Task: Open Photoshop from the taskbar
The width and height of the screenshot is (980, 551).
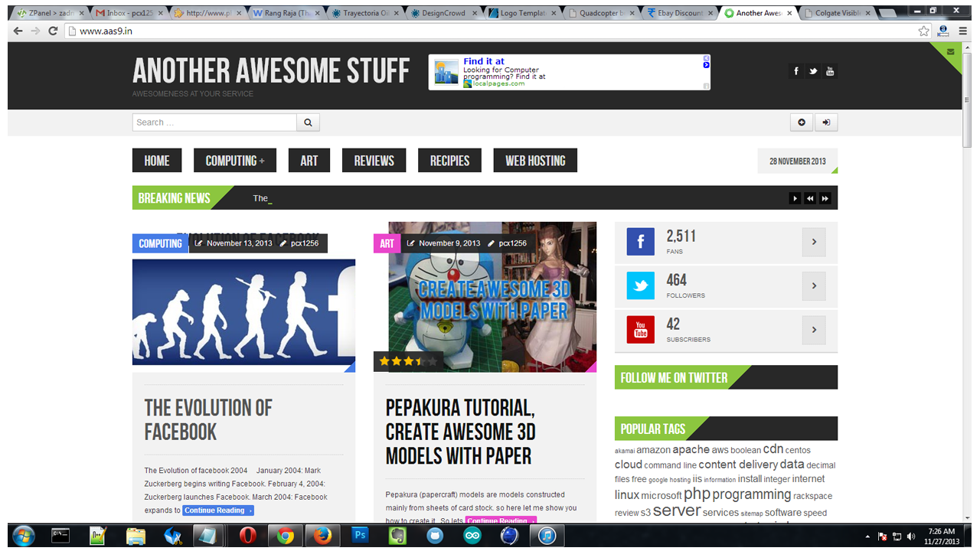Action: point(360,536)
